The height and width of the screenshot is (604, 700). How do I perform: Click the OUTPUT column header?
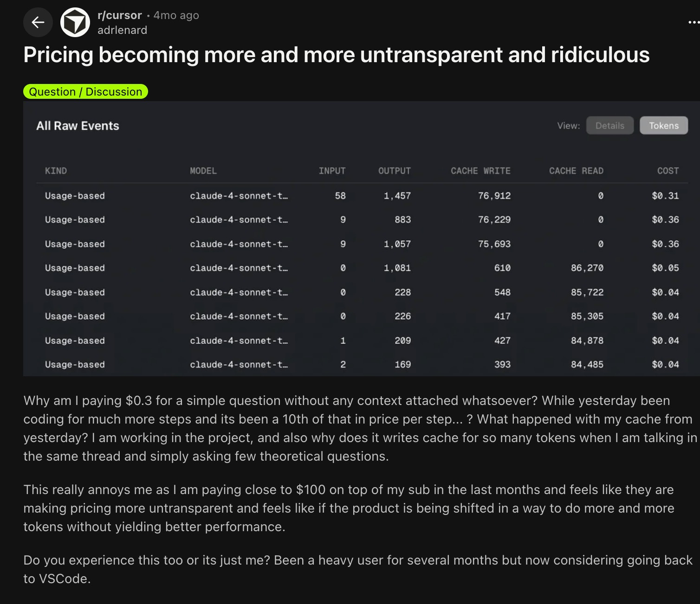(394, 171)
